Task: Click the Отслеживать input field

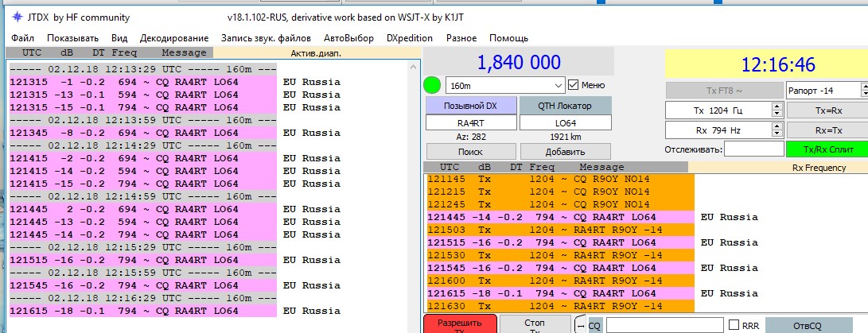Action: (754, 149)
